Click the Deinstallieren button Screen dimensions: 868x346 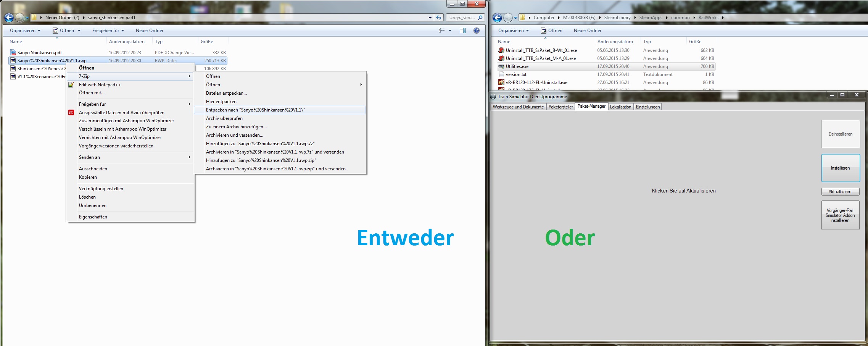tap(841, 134)
